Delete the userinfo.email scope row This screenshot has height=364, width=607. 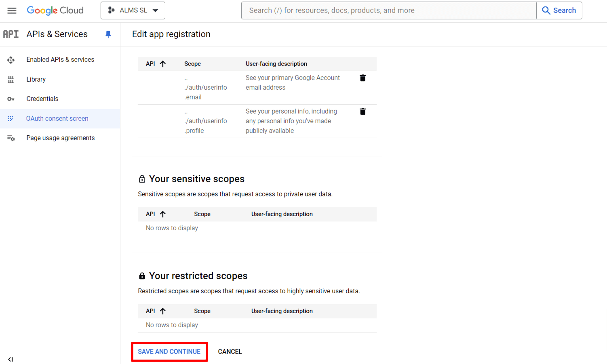363,78
